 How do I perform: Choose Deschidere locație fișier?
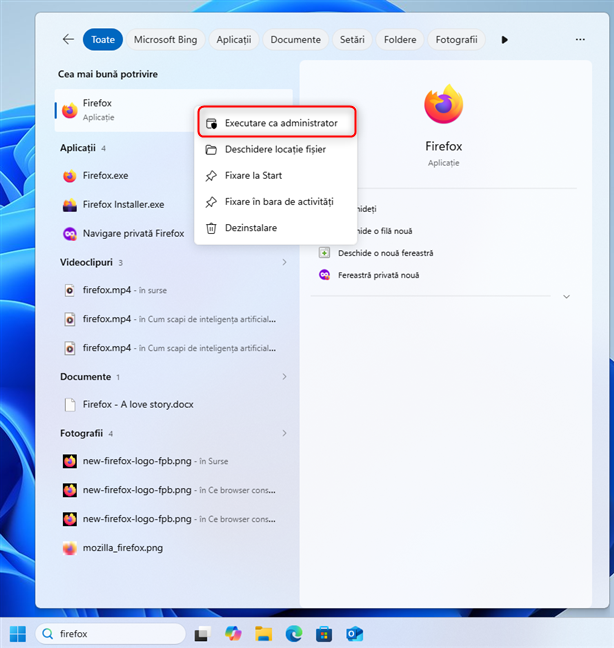point(277,149)
